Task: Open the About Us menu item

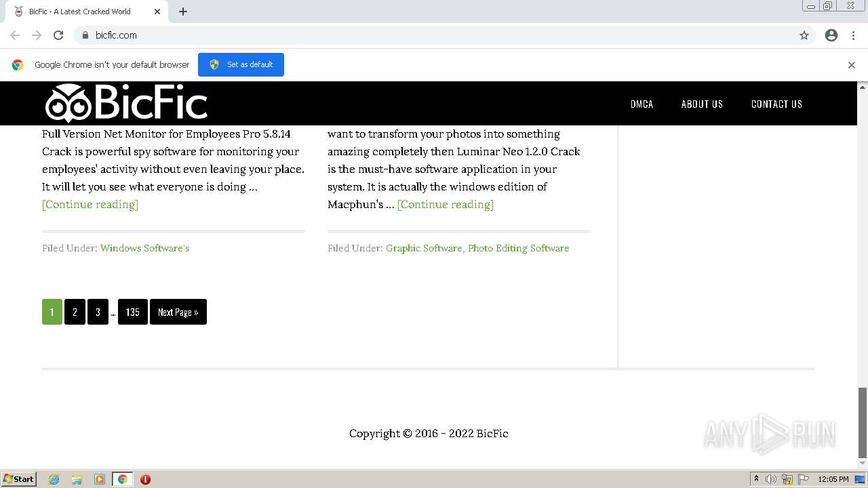Action: (x=702, y=104)
